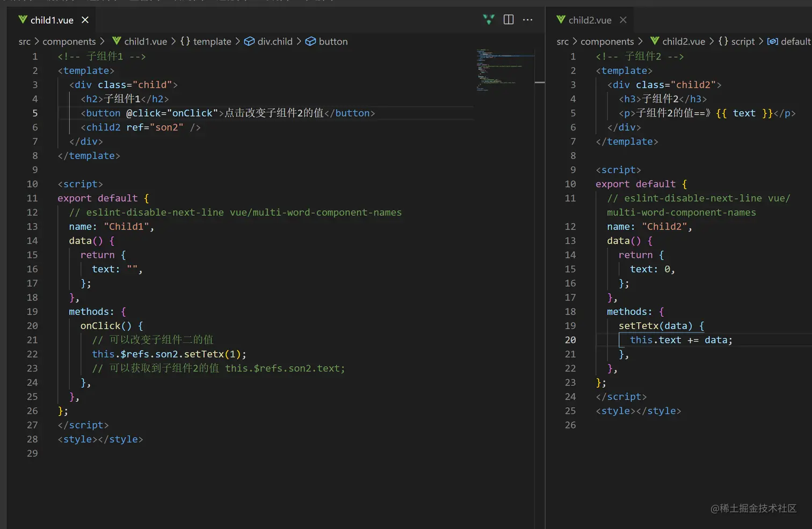Click the '<h2>子组件1</h2>' line

[125, 99]
